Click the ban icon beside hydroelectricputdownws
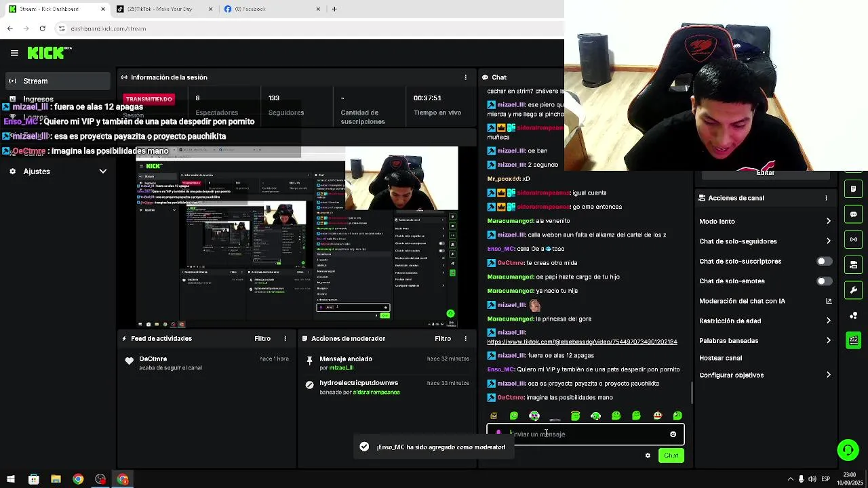Image resolution: width=868 pixels, height=488 pixels. pyautogui.click(x=309, y=384)
